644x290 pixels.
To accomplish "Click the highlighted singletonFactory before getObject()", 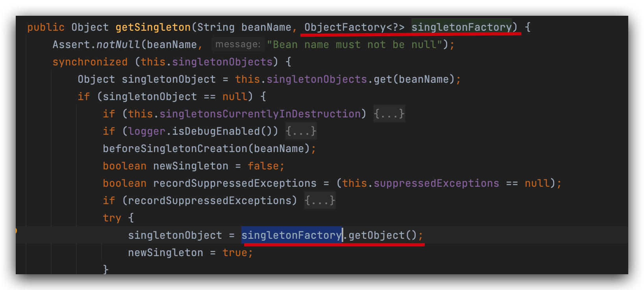I will [x=291, y=235].
